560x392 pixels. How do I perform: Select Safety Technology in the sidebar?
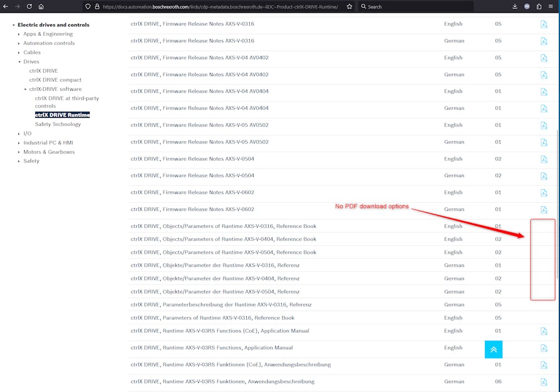coord(58,124)
